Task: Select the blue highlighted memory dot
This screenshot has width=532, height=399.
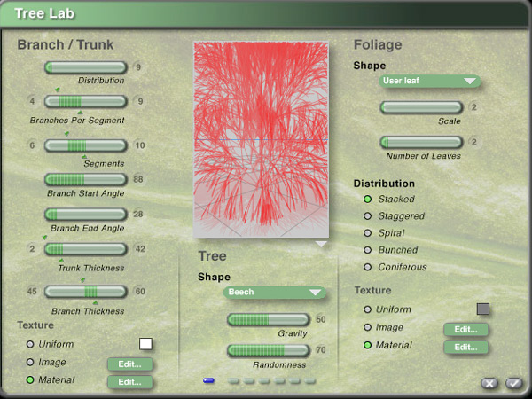Action: [x=208, y=380]
